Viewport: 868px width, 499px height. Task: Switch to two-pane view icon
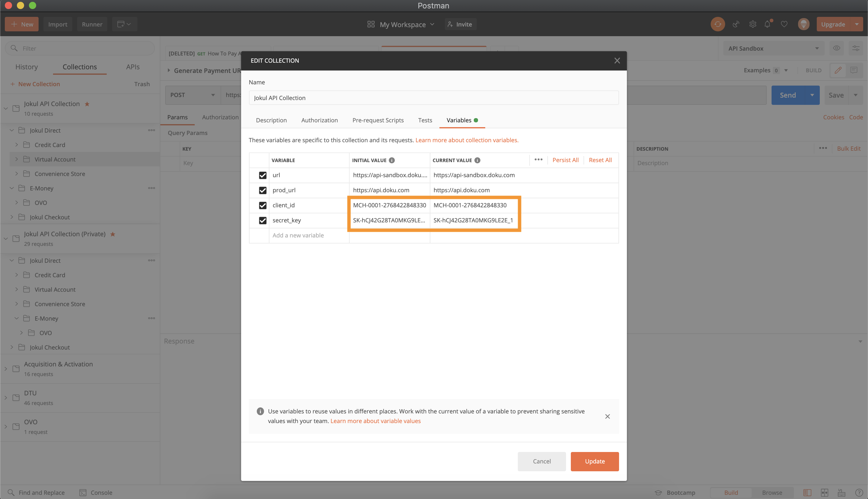point(824,492)
